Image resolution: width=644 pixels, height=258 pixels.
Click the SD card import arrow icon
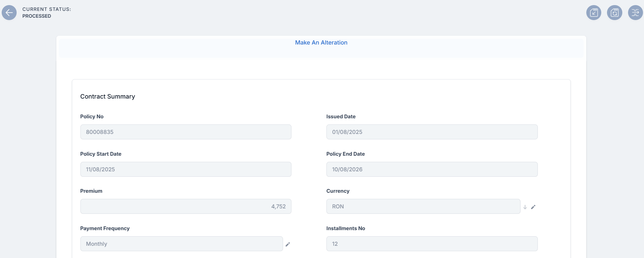click(594, 13)
